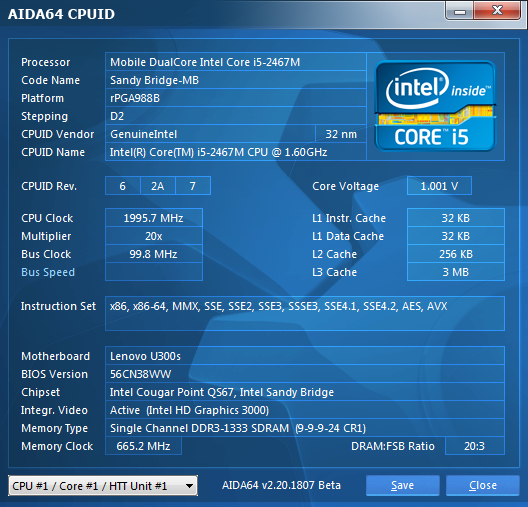Select the Memory Clock 665.2 MHz value
The width and height of the screenshot is (528, 507).
[x=143, y=446]
